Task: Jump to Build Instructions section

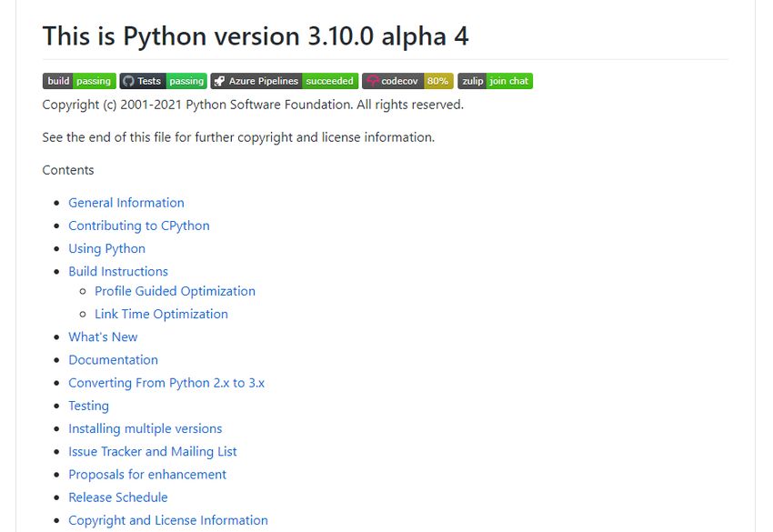Action: click(118, 272)
